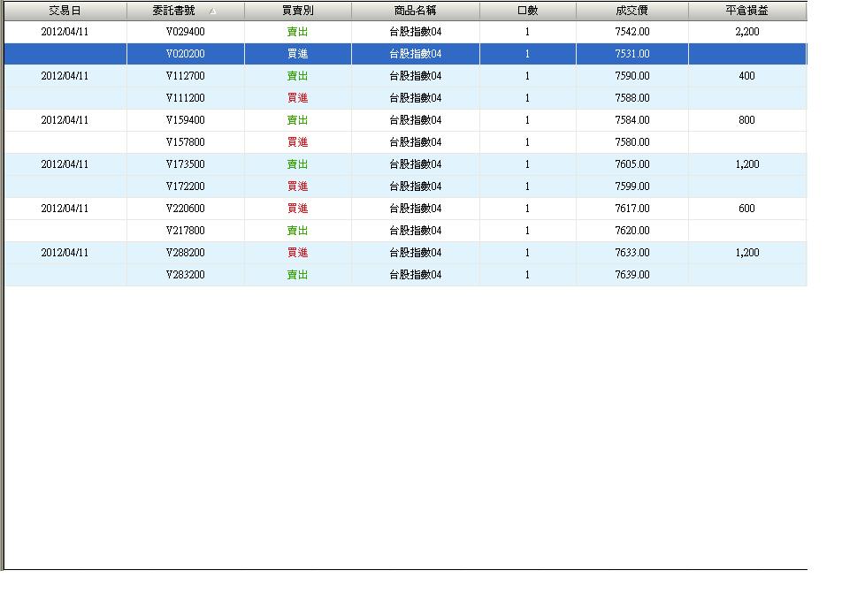Image resolution: width=865 pixels, height=616 pixels.
Task: Select order number V029400
Action: click(186, 32)
